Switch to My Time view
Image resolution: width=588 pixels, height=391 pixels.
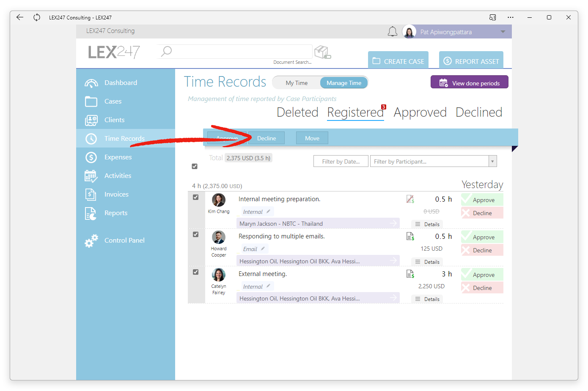click(x=297, y=83)
